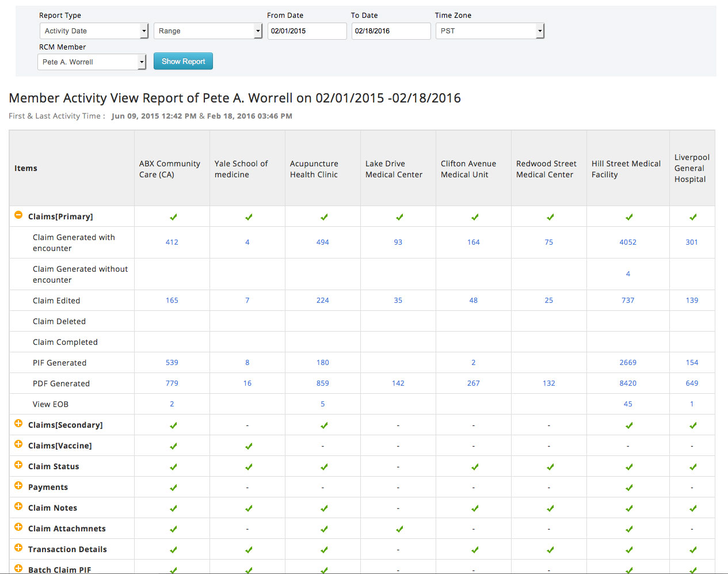Click Claim Attachmnets checkmark under Lake Drive

click(x=399, y=529)
